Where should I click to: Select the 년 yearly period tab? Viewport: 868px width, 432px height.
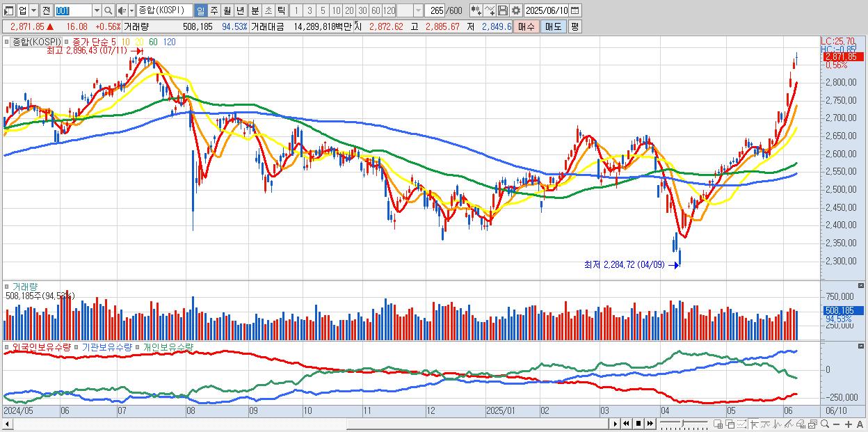pos(240,10)
